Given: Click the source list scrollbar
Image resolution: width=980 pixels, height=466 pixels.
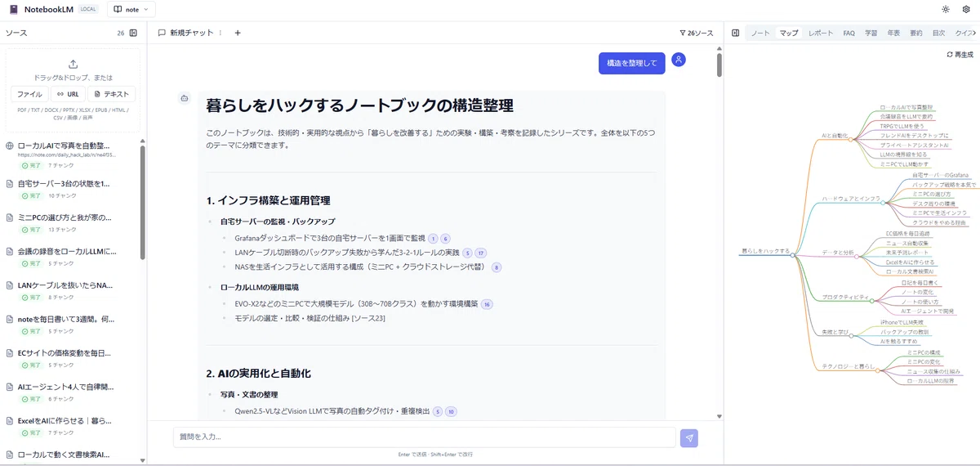Looking at the screenshot, I should pyautogui.click(x=143, y=204).
